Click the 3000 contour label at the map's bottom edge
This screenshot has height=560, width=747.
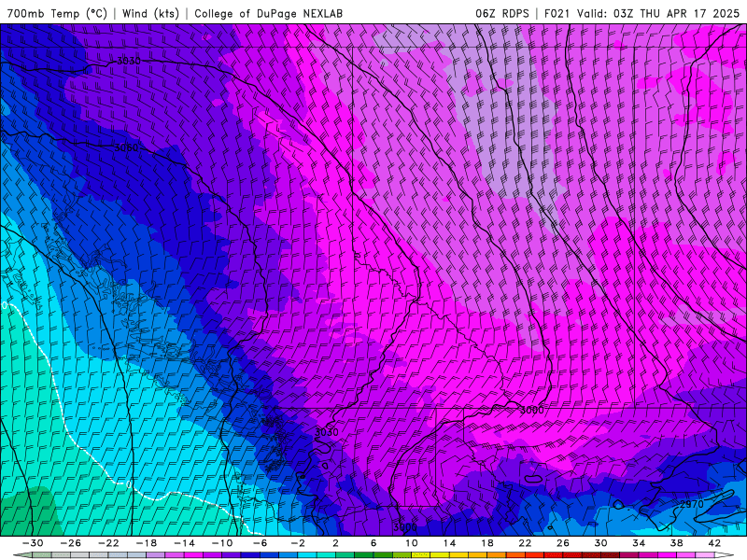tap(405, 527)
